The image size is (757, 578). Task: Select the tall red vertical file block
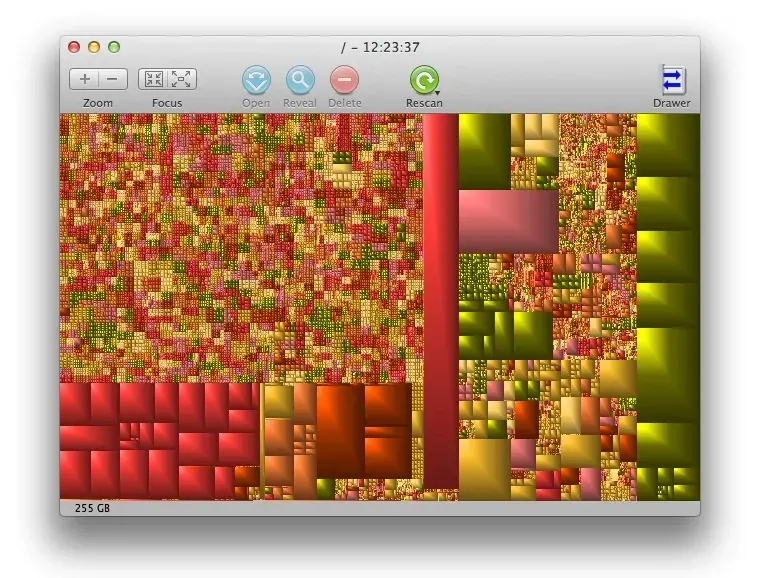[440, 300]
